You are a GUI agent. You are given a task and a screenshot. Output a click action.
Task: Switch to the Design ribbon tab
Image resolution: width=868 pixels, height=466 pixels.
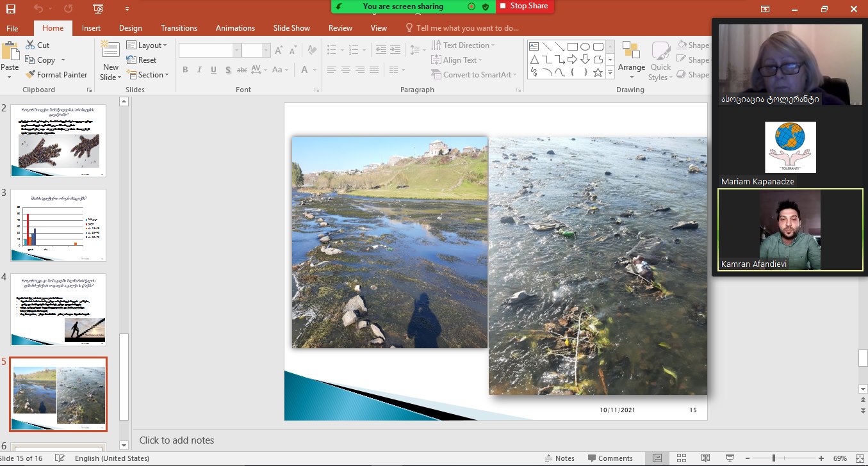131,28
